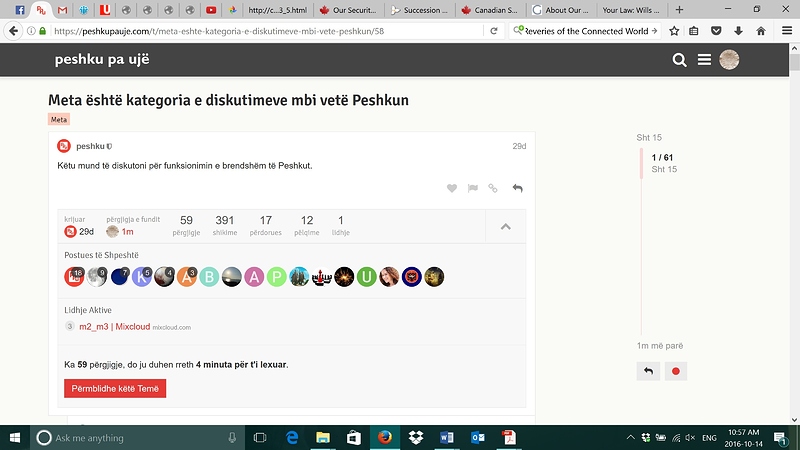Collapse the topic summary map chevron
Viewport: 800px width, 450px height.
[506, 226]
